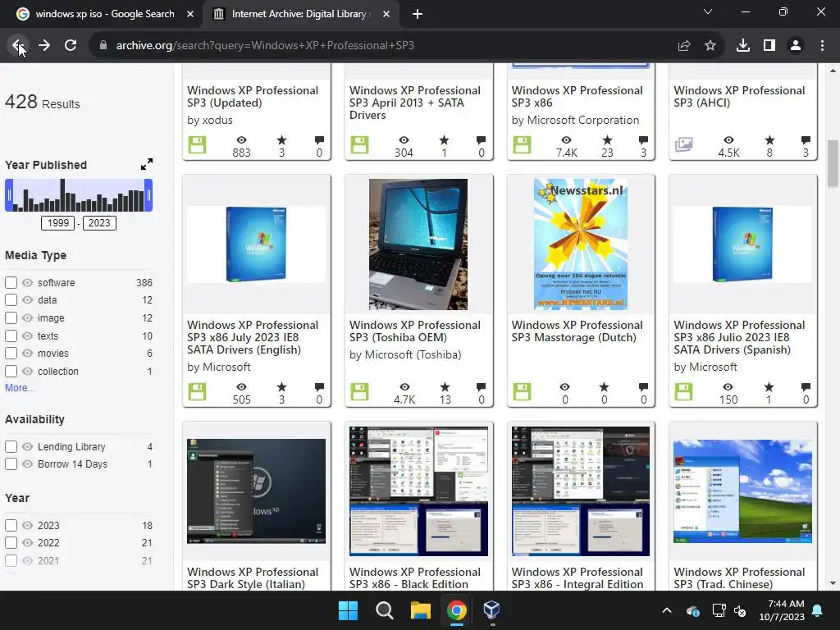Click left handle of year range slider
The width and height of the screenshot is (840, 630).
[x=8, y=195]
